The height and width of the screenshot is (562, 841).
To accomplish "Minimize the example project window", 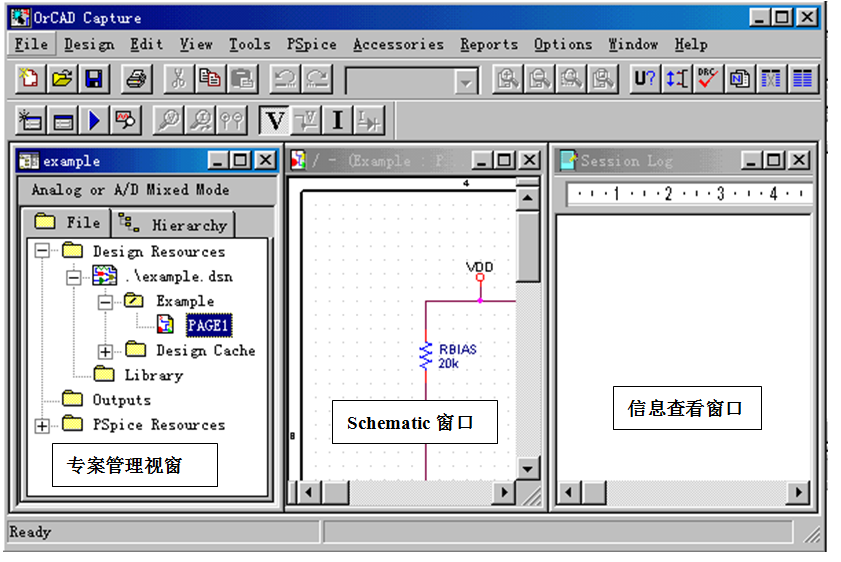I will (x=217, y=160).
